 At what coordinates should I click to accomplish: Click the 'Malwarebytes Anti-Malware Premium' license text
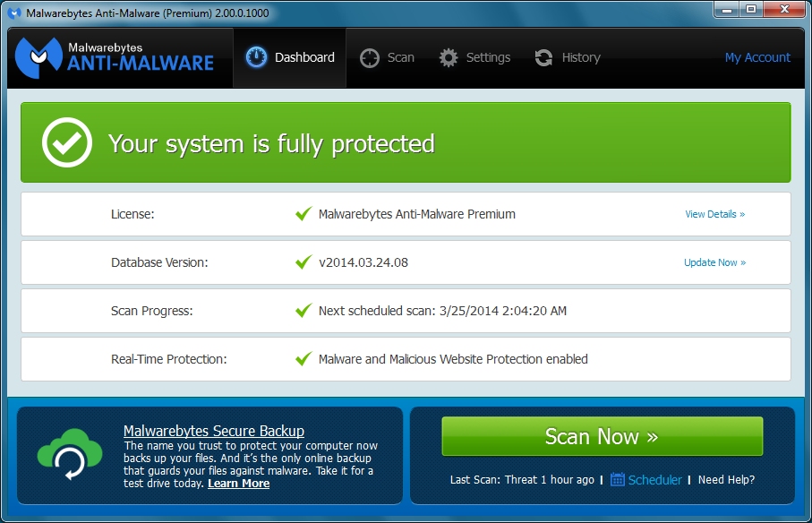point(417,214)
